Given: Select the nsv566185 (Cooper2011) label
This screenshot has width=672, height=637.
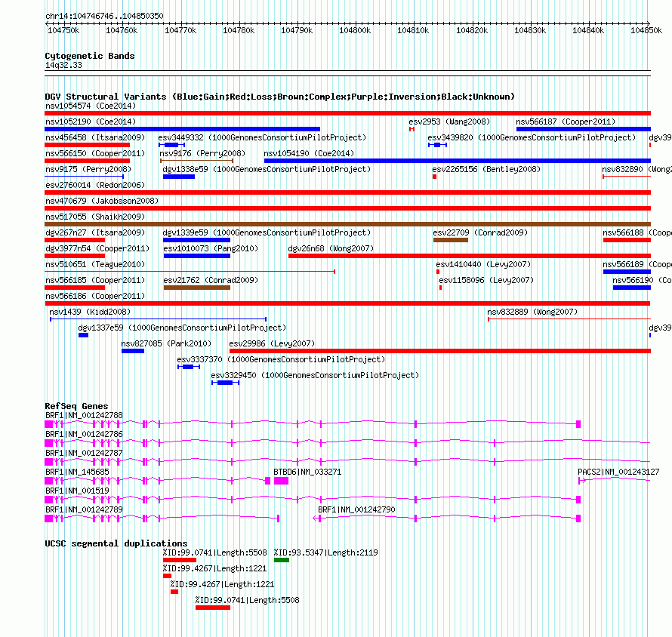Looking at the screenshot, I should click(95, 280).
